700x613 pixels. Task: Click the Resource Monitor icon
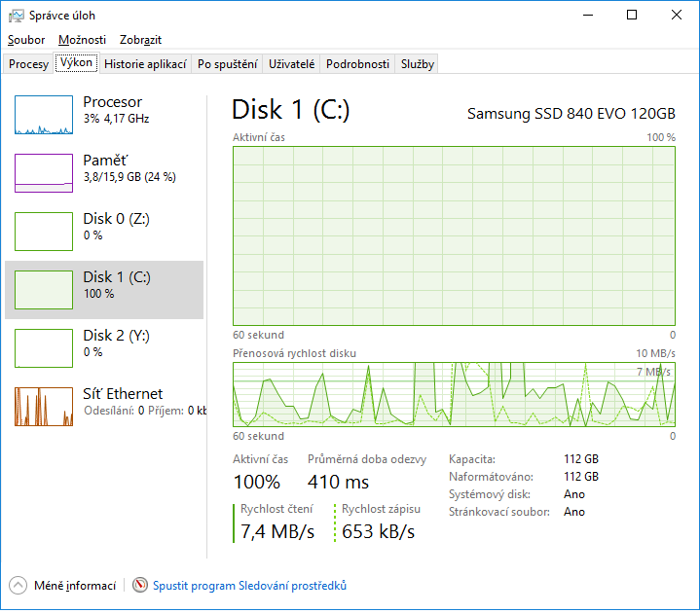(x=141, y=586)
